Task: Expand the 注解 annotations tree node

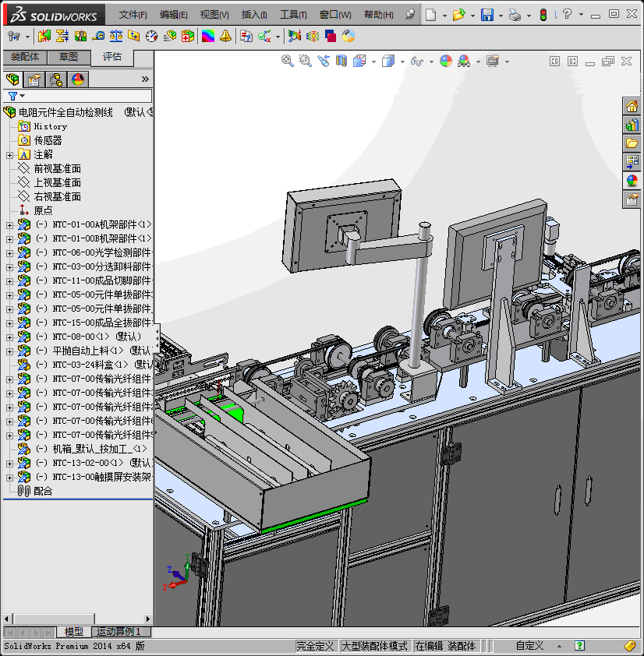Action: click(x=9, y=155)
